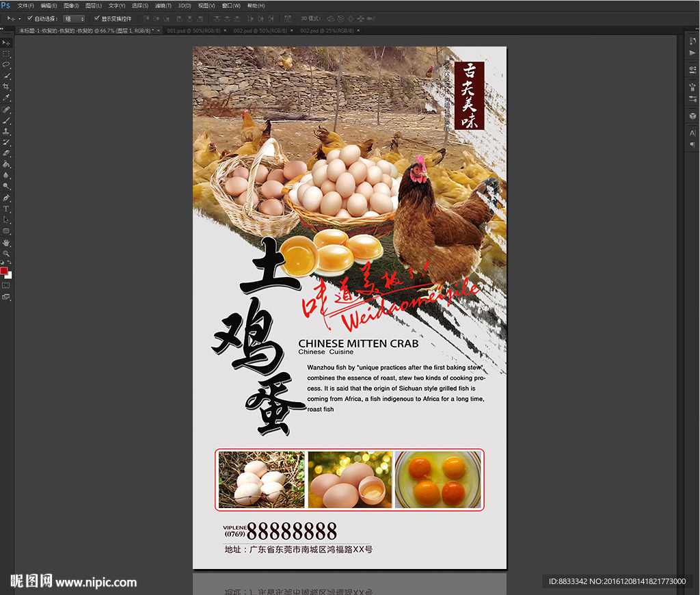This screenshot has width=700, height=595.
Task: Open the 图像(I) menu
Action: click(71, 5)
